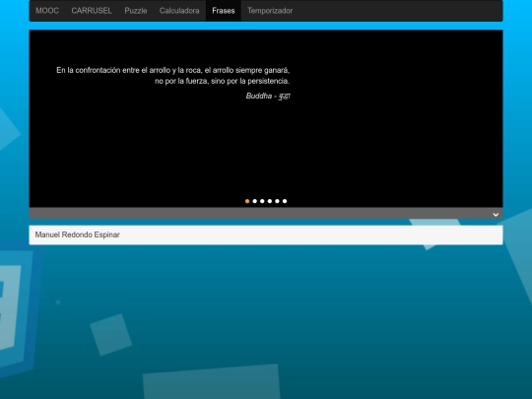The height and width of the screenshot is (399, 532).
Task: Jump to the third quote dot
Action: coord(262,201)
